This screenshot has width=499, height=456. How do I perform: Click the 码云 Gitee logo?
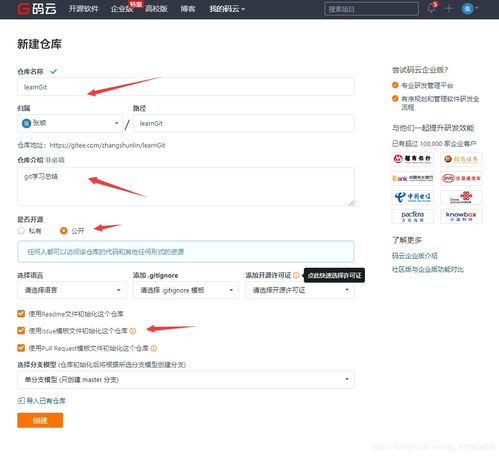click(37, 9)
